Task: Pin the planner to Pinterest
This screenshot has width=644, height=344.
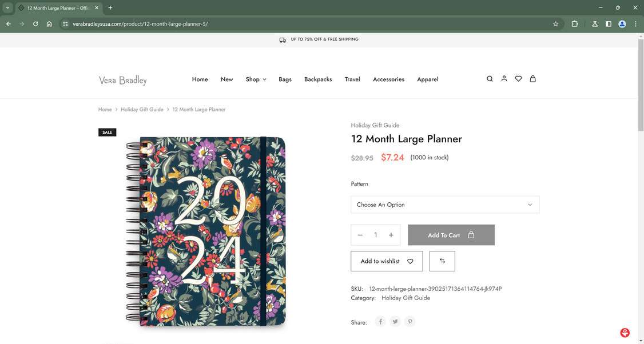Action: tap(410, 321)
